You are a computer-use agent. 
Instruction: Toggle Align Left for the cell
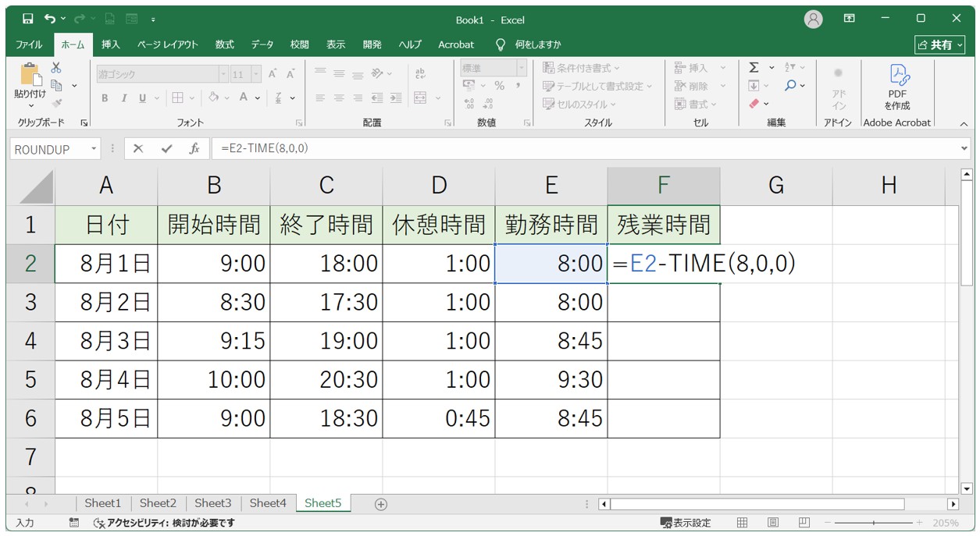[x=320, y=98]
